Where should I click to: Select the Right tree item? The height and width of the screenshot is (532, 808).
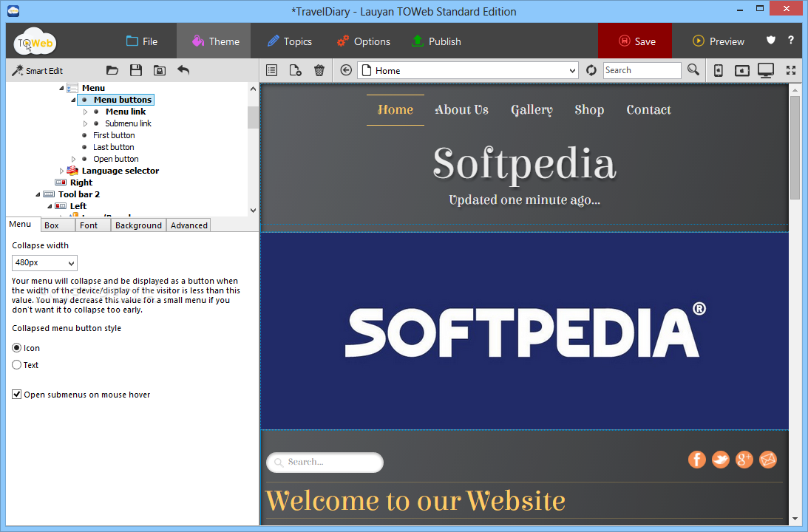81,183
